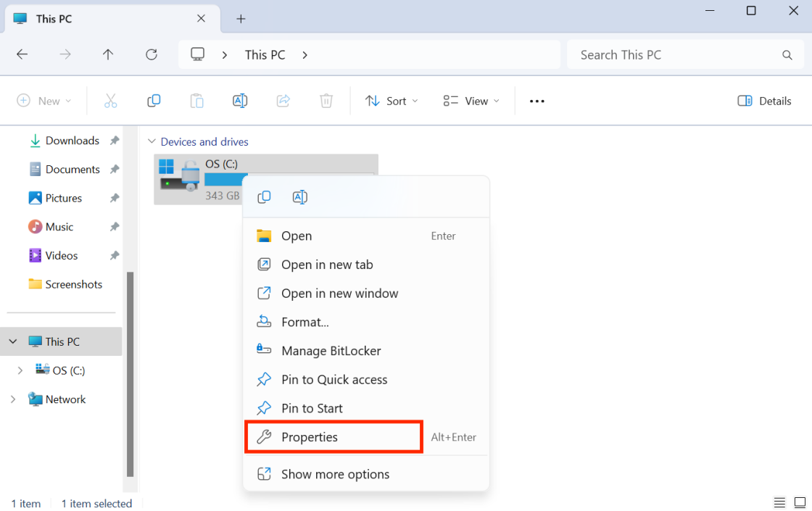Switch to details list view in status bar
812x511 pixels.
coord(779,502)
